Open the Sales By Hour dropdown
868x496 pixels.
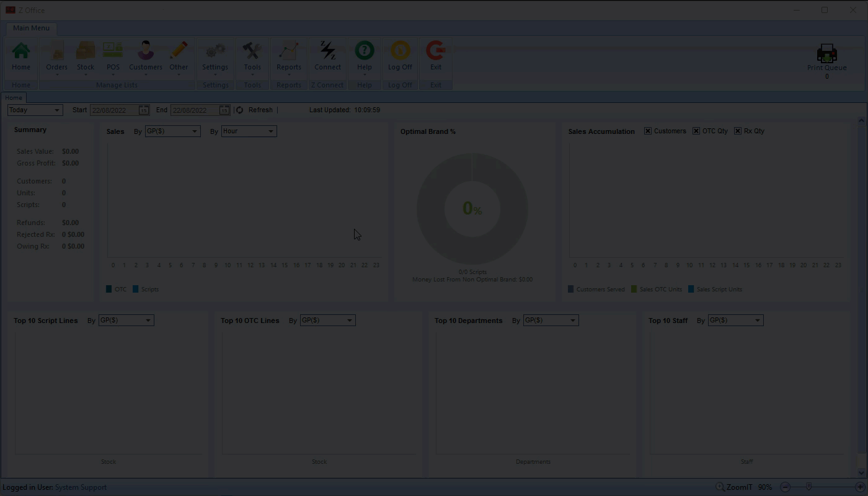[x=249, y=131]
